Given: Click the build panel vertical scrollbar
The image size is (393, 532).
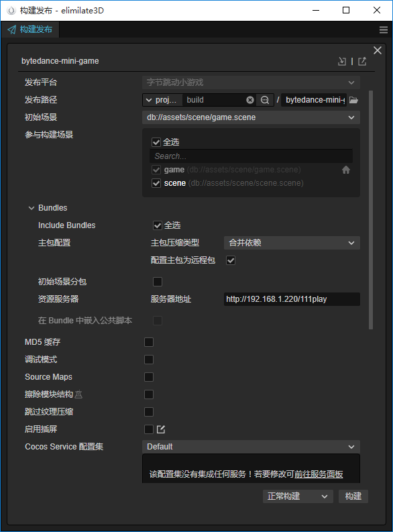Looking at the screenshot, I should click(371, 210).
